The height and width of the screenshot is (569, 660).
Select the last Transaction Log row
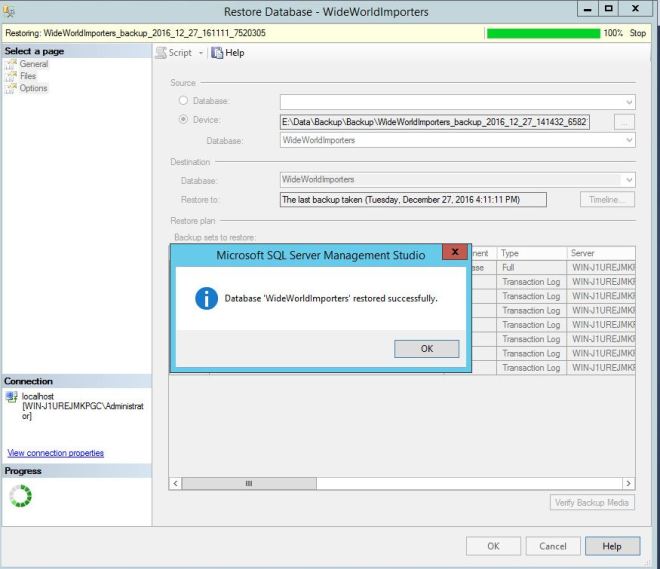click(x=532, y=368)
